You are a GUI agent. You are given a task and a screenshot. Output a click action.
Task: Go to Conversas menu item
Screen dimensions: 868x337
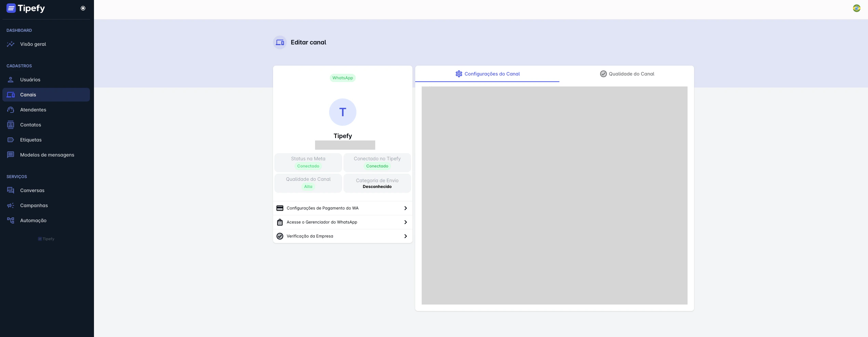tap(46, 190)
